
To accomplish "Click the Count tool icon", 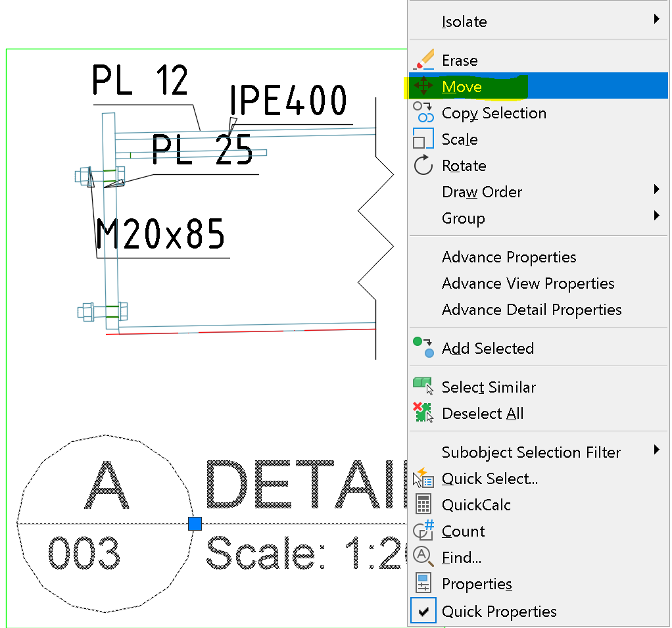I will [x=424, y=531].
